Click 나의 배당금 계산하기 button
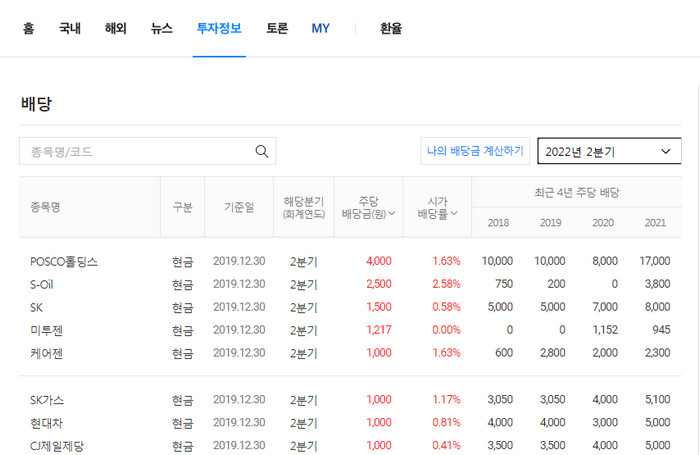 point(475,151)
